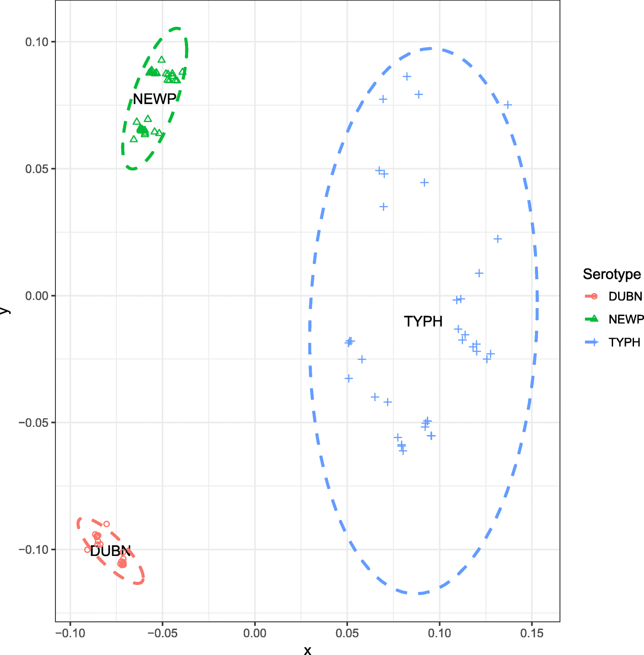Viewport: 644px width, 655px height.
Task: Click the y-axis tick label 0.05
Action: (x=37, y=169)
